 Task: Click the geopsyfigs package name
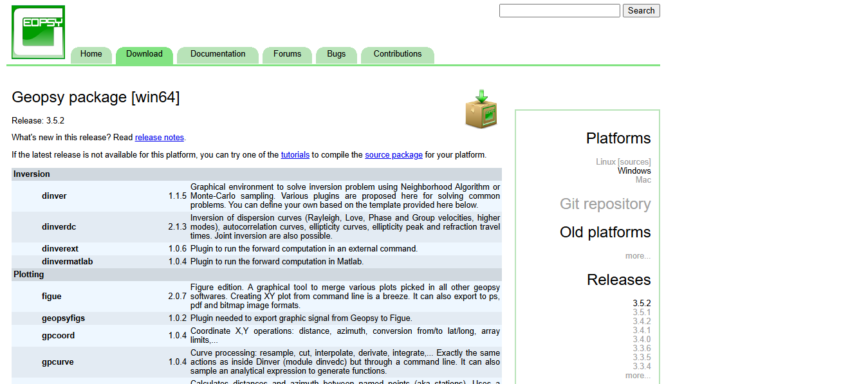(63, 318)
